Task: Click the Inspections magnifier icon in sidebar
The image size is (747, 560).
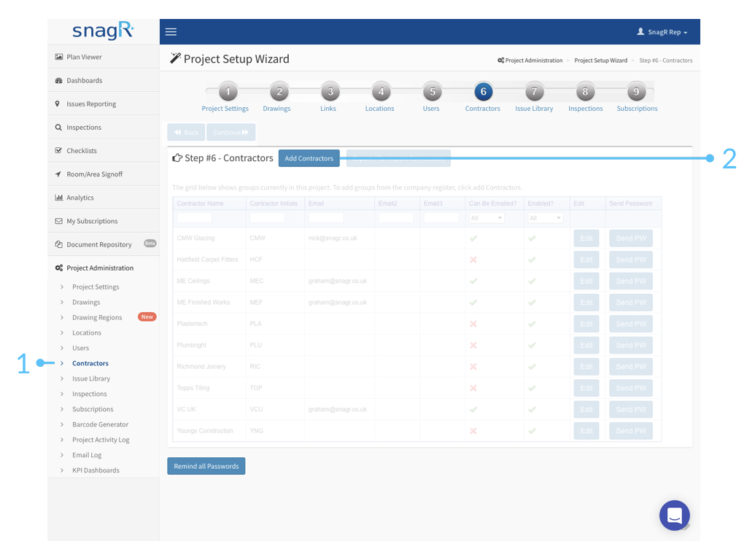Action: point(58,127)
